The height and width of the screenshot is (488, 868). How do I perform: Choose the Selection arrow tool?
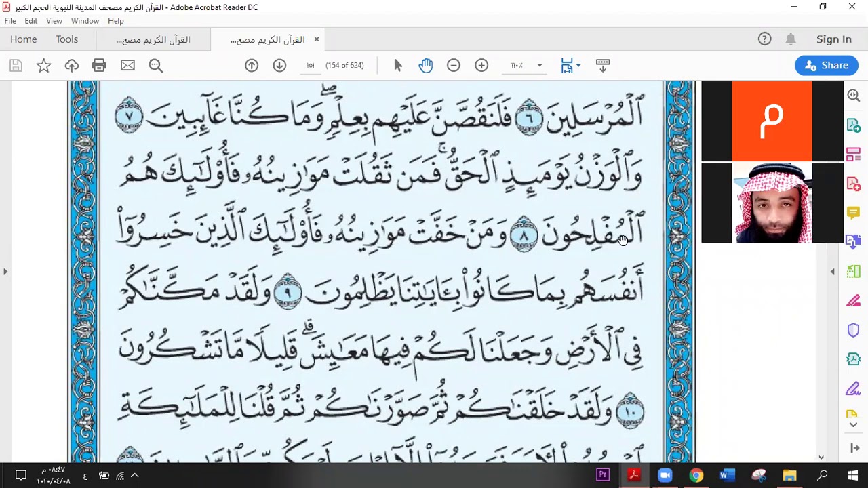398,66
